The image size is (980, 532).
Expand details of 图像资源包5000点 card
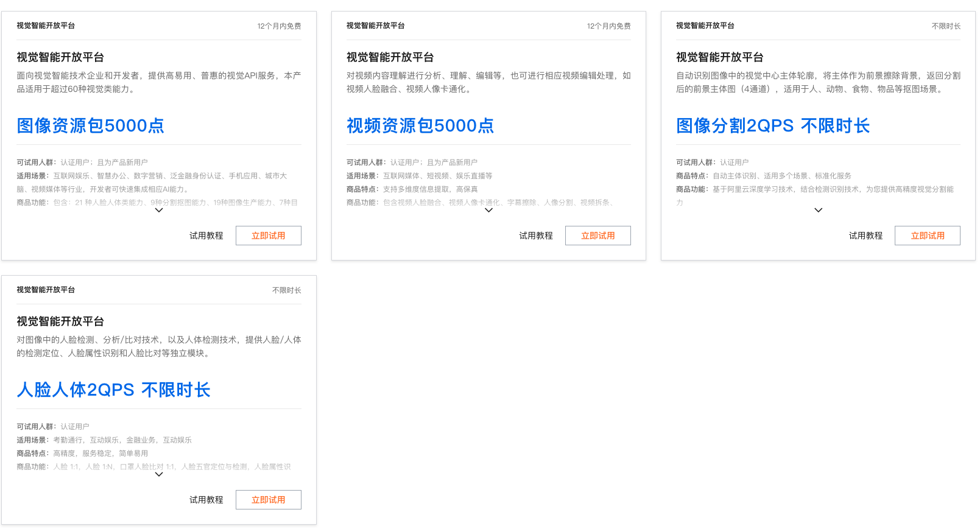point(159,210)
